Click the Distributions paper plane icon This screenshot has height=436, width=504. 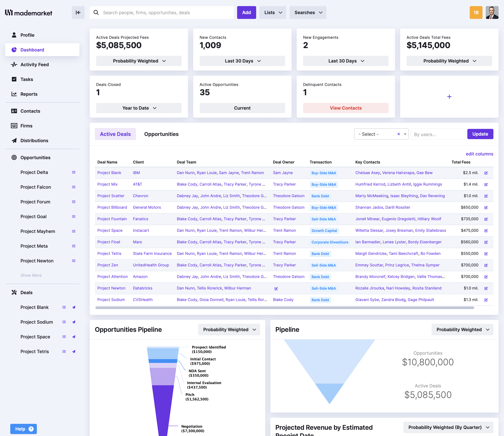point(14,140)
